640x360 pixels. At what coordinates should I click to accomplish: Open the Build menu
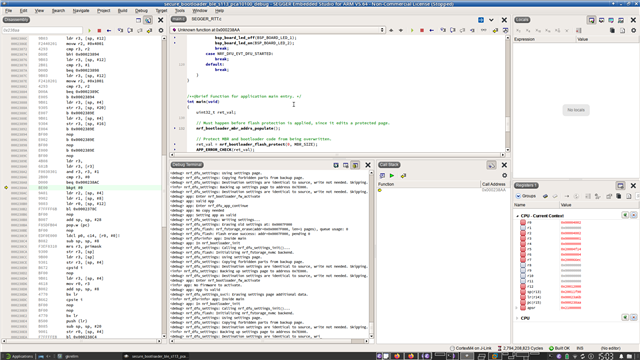122,11
